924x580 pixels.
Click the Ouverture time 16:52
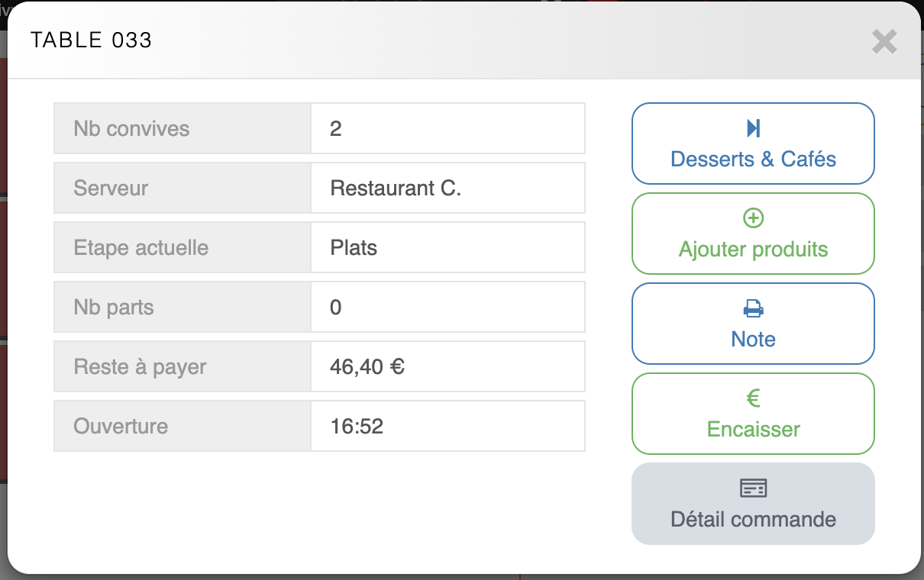tap(357, 426)
